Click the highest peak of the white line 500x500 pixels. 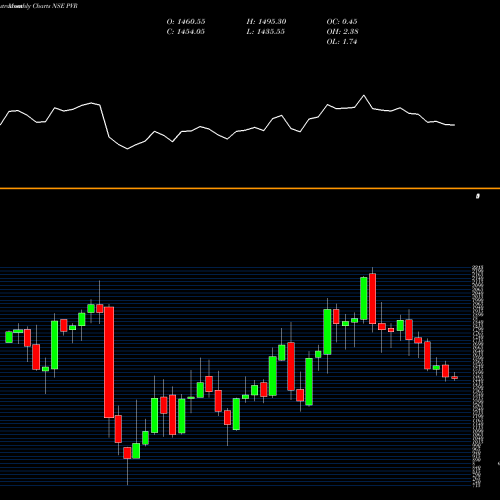(x=364, y=96)
